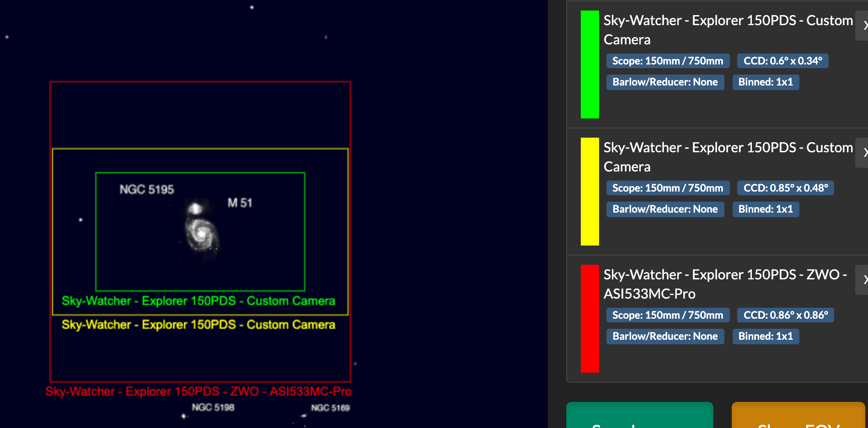This screenshot has height=428, width=868.
Task: Click 'Barlow/Reducer: None' in the yellow card
Action: pos(665,209)
